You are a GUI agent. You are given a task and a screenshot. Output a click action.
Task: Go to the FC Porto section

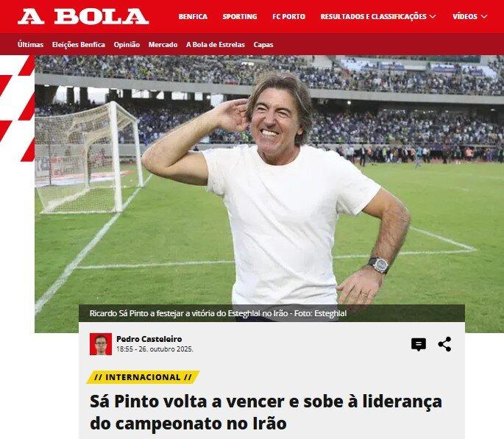click(288, 16)
